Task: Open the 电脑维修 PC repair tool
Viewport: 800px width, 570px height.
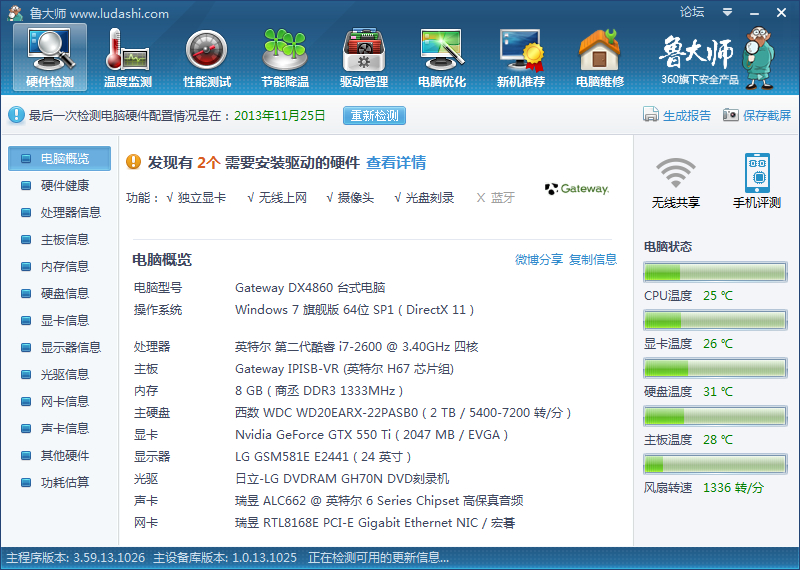Action: tap(600, 58)
